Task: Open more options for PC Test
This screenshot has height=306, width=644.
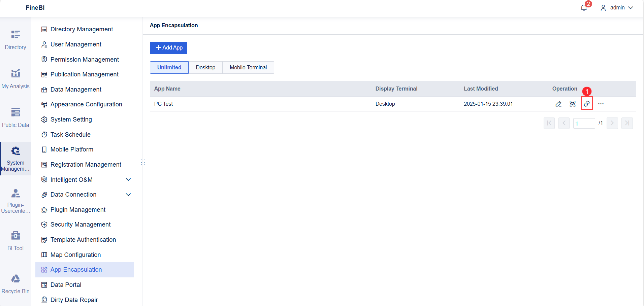Action: point(601,104)
